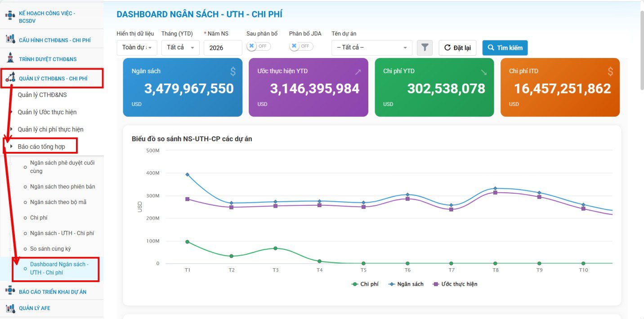Viewport: 644px width, 319px height.
Task: Click the Báo cáo triển khai dự án icon
Action: (x=10, y=291)
